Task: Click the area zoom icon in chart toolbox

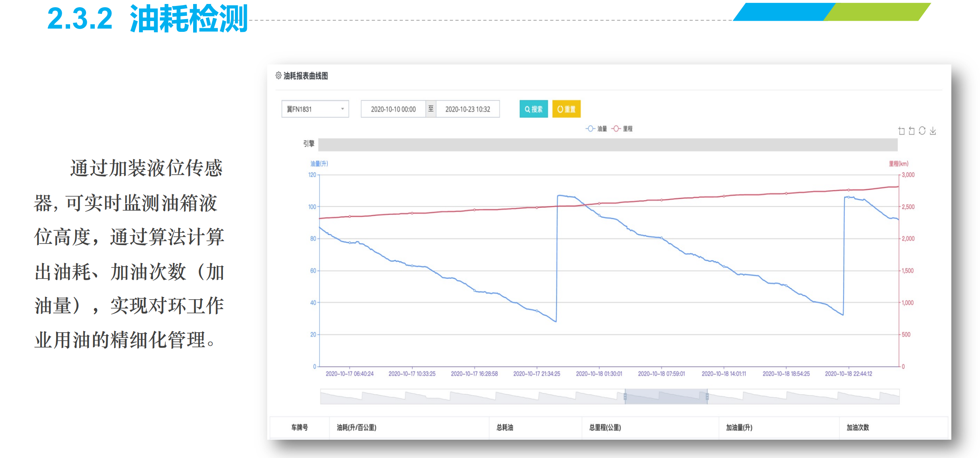Action: pos(902,131)
